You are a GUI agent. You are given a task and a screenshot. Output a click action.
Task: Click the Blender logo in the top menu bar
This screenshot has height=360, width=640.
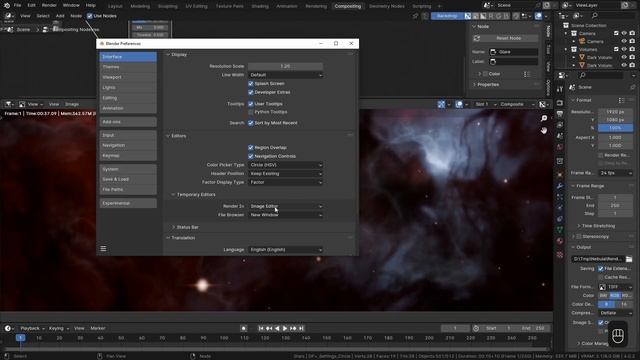pos(7,5)
